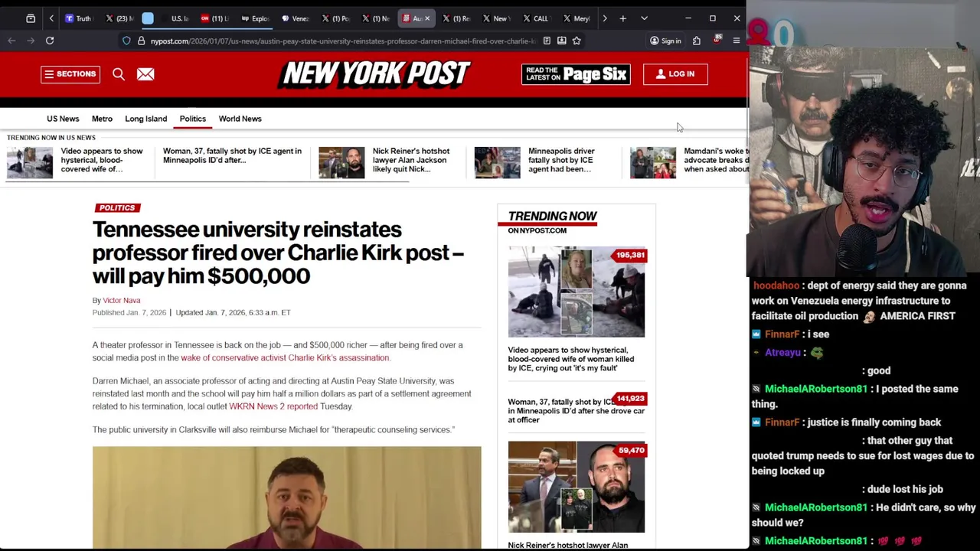Viewport: 980px width, 551px height.
Task: Click the Trending Now on NYPOST.COM heading
Action: pos(552,221)
